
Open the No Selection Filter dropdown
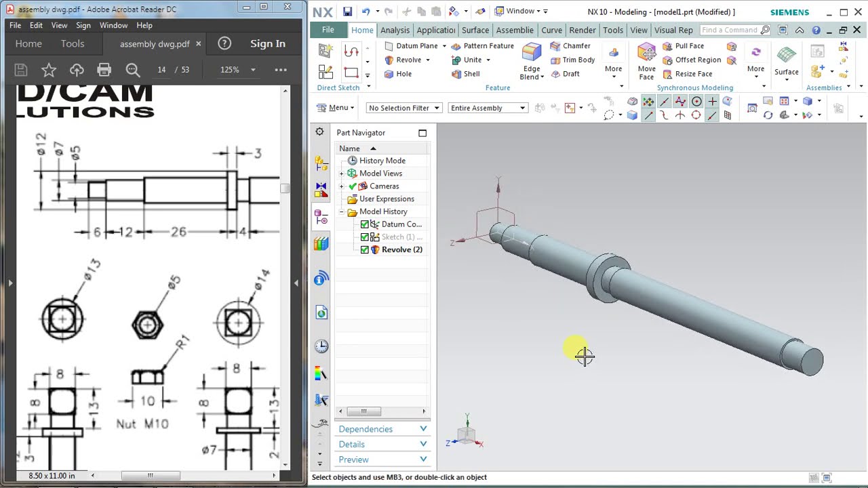404,108
